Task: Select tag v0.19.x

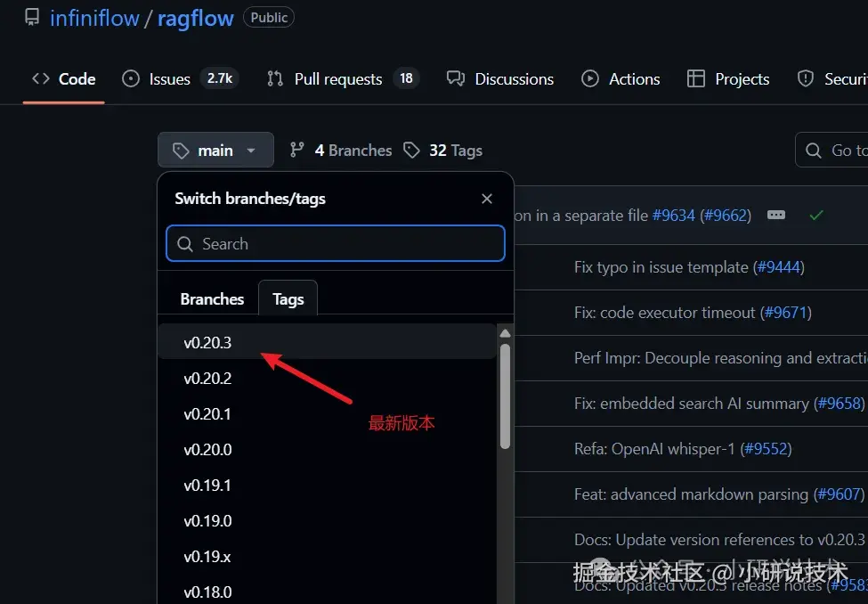Action: point(327,557)
